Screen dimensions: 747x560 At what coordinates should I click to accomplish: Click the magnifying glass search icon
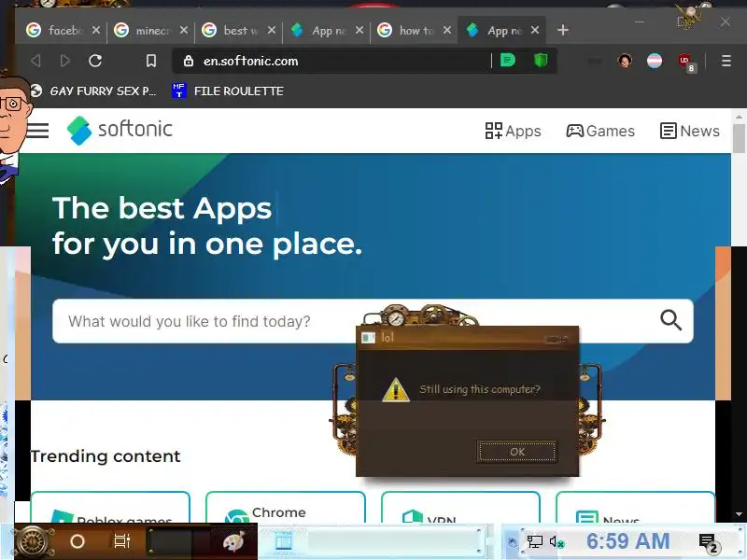coord(670,320)
